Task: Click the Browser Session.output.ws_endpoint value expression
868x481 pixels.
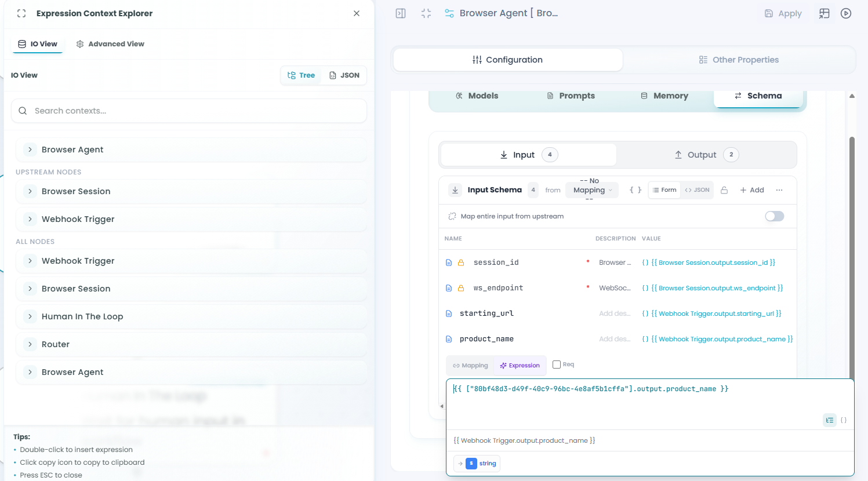Action: click(717, 288)
